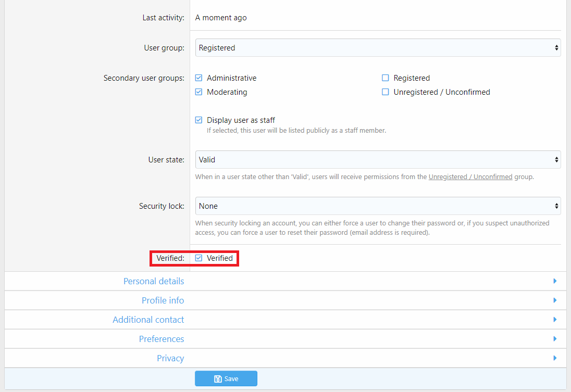Click the Save button
The image size is (571, 392).
(226, 378)
